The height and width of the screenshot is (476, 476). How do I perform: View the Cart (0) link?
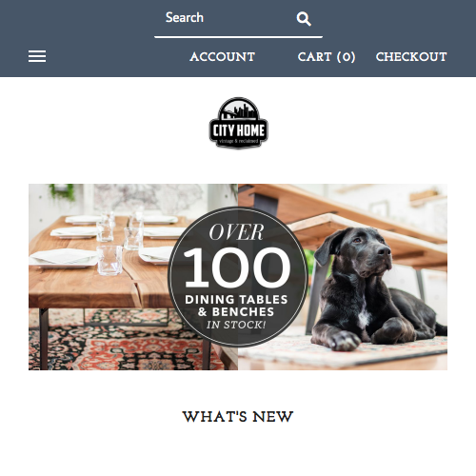[327, 57]
